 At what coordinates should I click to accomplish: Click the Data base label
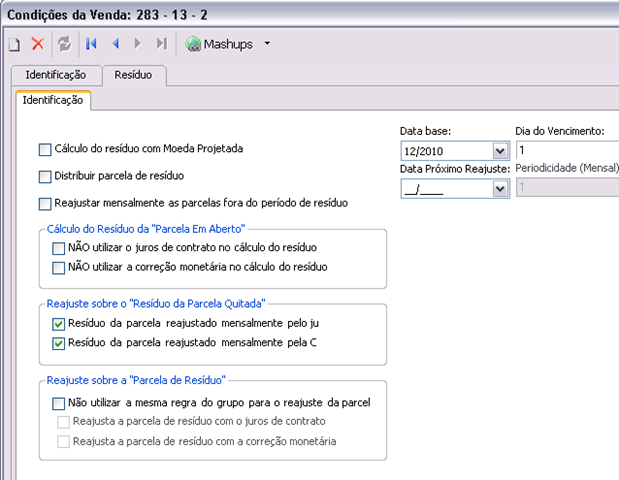pos(425,131)
